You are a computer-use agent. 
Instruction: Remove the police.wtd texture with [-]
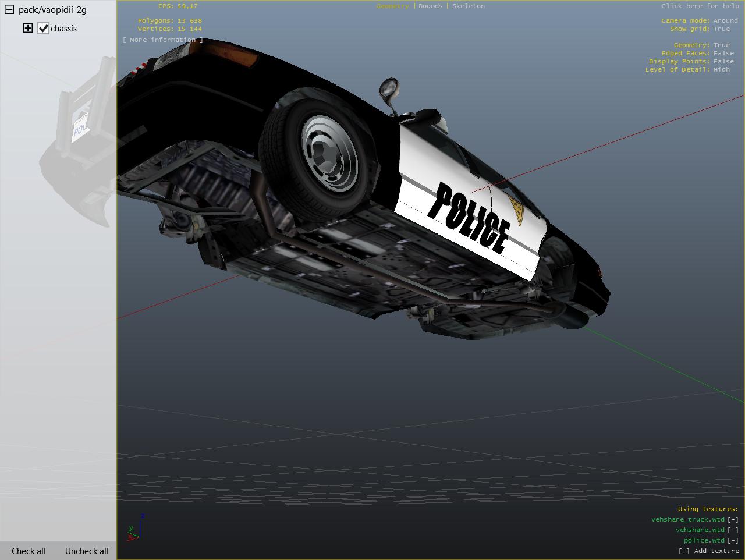(x=733, y=540)
